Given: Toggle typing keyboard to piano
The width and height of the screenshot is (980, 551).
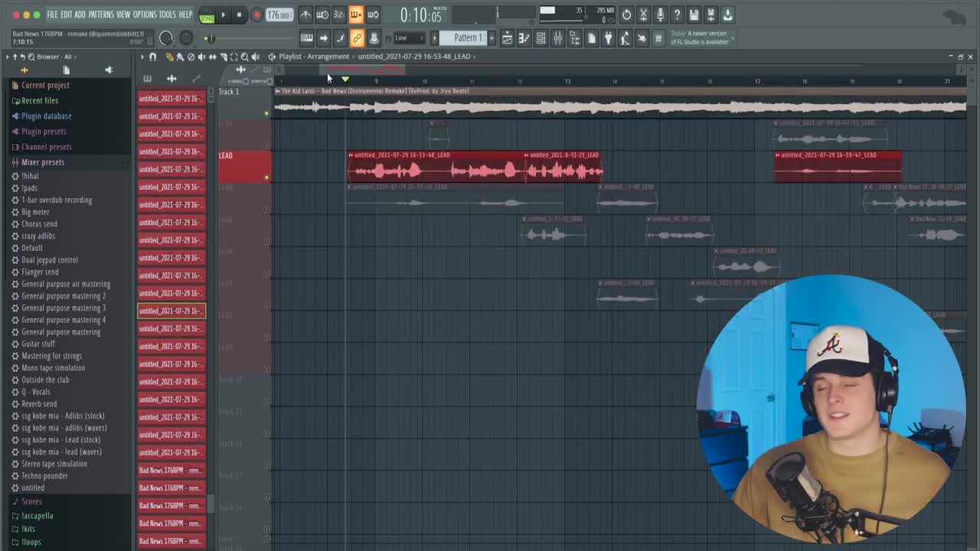Looking at the screenshot, I should point(306,38).
